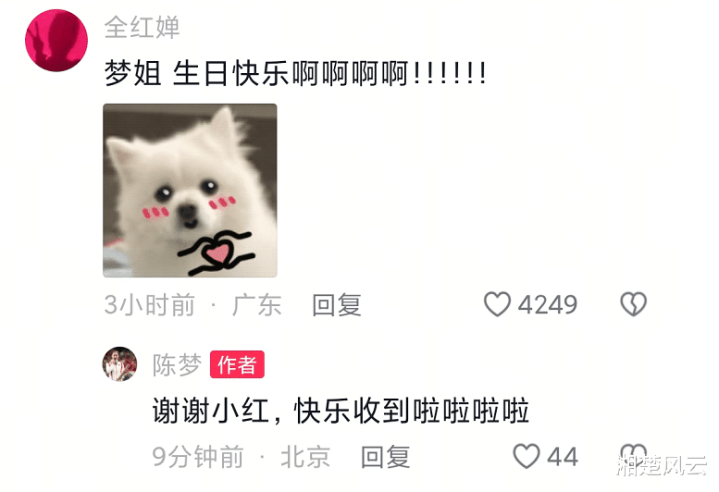Like 陈梦's reply with heart icon
Viewport: 719px width, 492px height.
tap(526, 456)
